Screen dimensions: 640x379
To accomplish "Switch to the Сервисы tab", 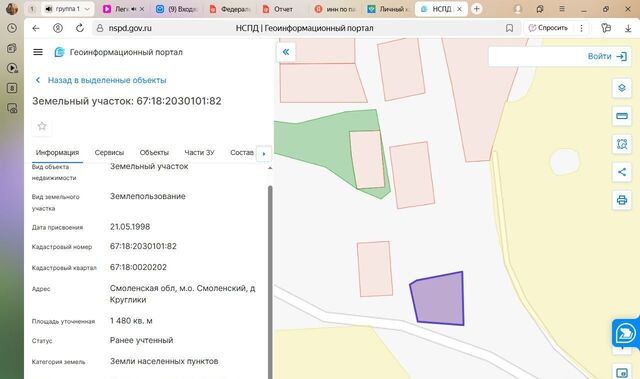I will click(109, 153).
